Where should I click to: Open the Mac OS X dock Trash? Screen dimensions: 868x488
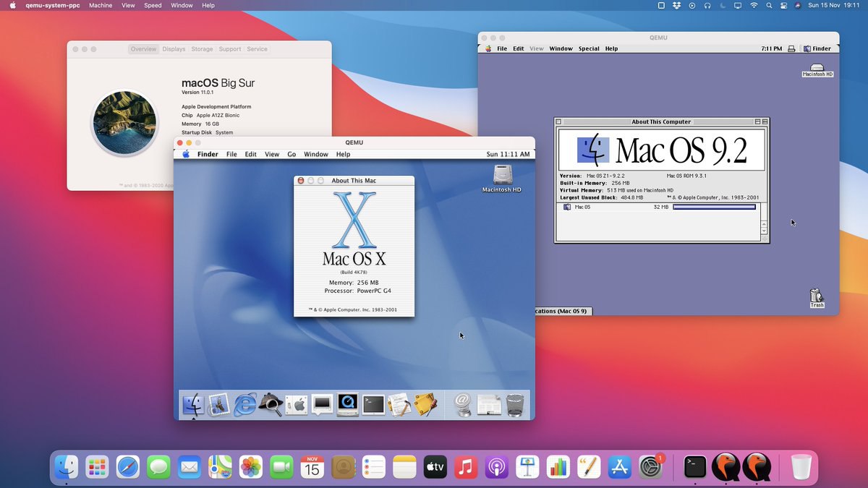click(x=515, y=405)
